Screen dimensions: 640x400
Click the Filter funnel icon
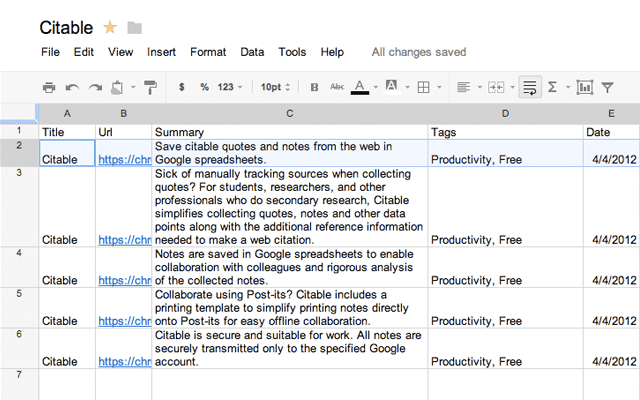point(607,87)
